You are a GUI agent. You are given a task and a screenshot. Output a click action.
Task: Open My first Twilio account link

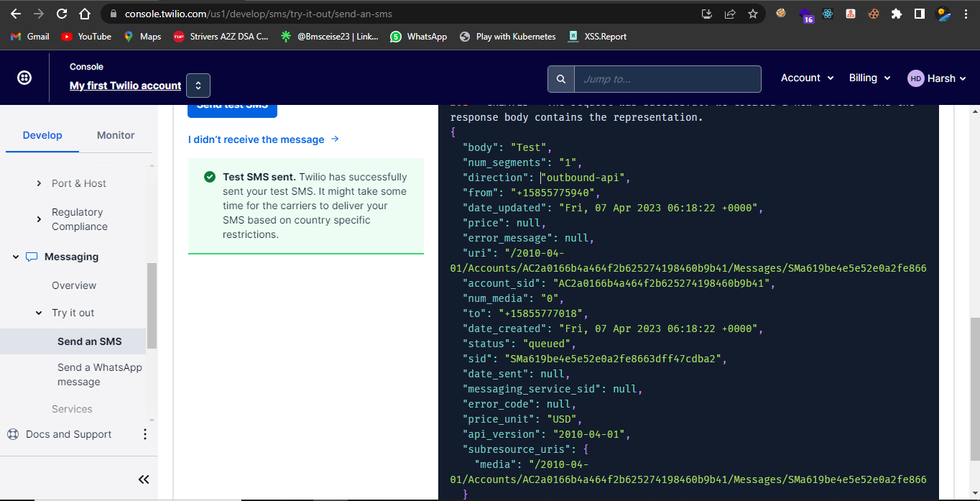pyautogui.click(x=125, y=86)
